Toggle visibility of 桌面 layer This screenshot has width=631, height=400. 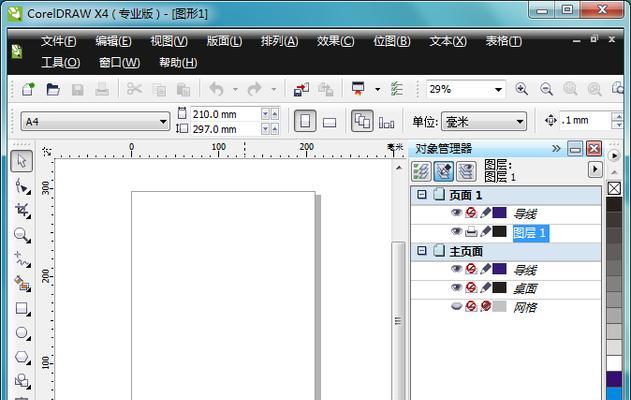tap(456, 287)
